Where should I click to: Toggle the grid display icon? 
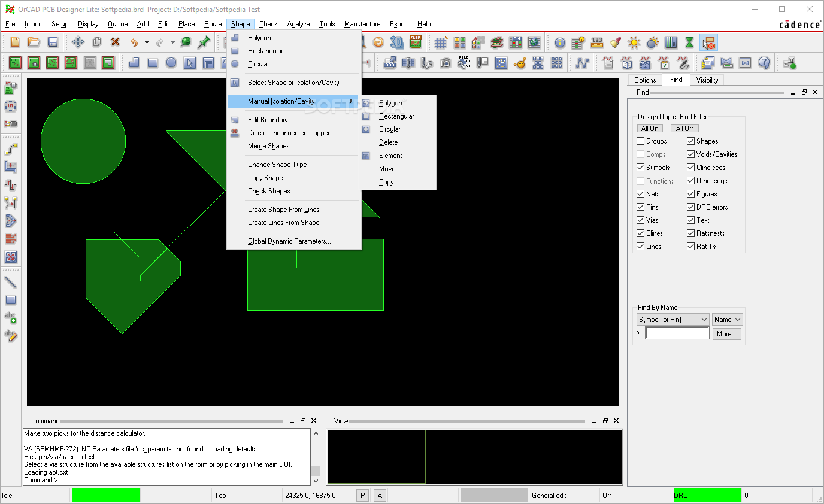tap(441, 42)
